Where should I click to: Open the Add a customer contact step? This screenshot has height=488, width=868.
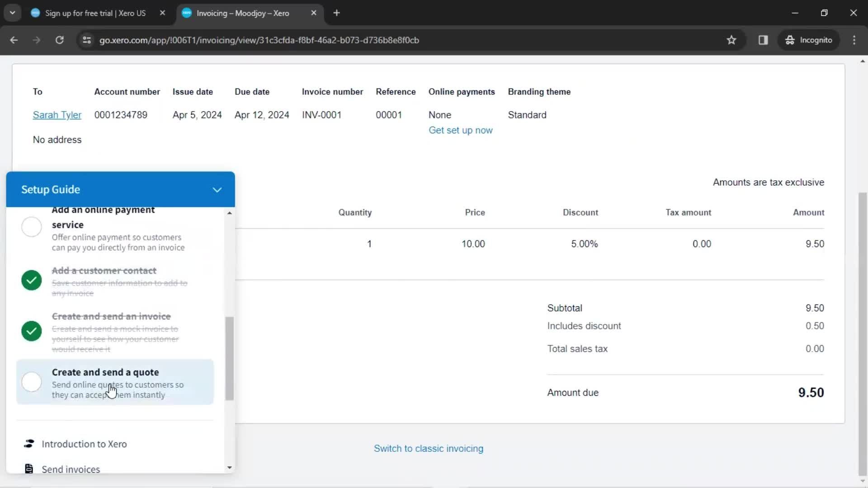(x=115, y=281)
